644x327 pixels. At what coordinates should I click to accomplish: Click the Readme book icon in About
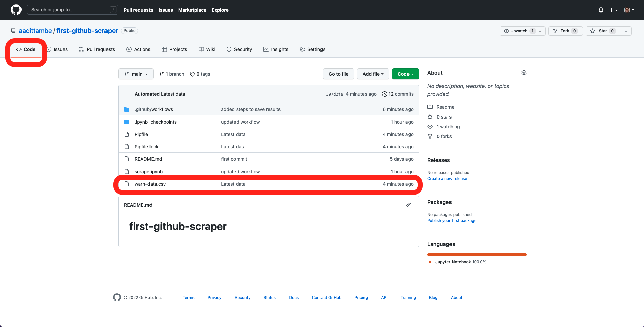430,107
